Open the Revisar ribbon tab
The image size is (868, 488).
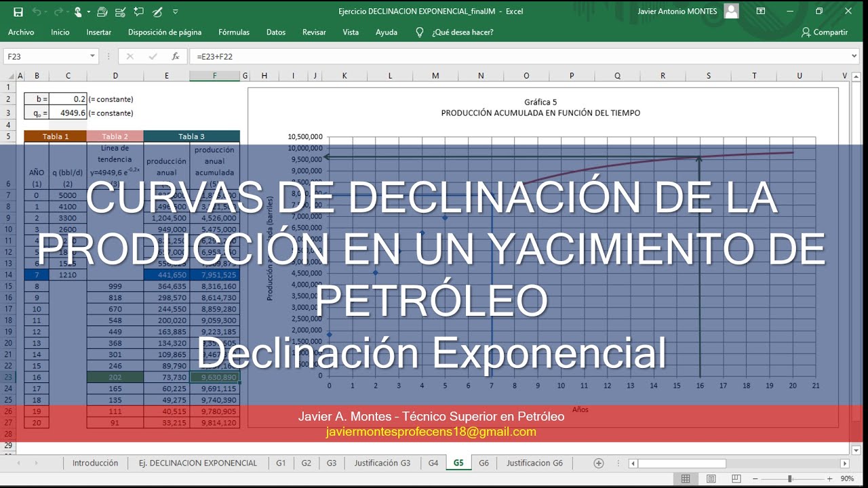[x=314, y=32]
